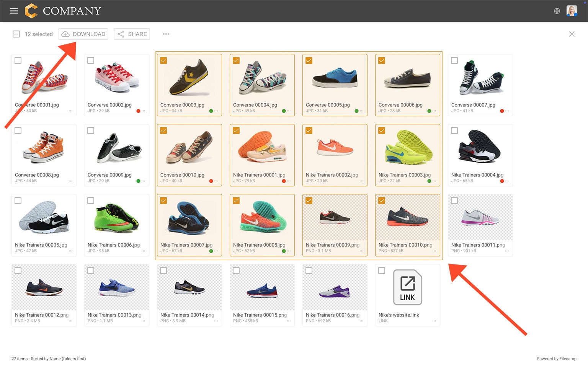Open options menu for Converse 00007.jpg
The image size is (588, 367).
(x=507, y=111)
